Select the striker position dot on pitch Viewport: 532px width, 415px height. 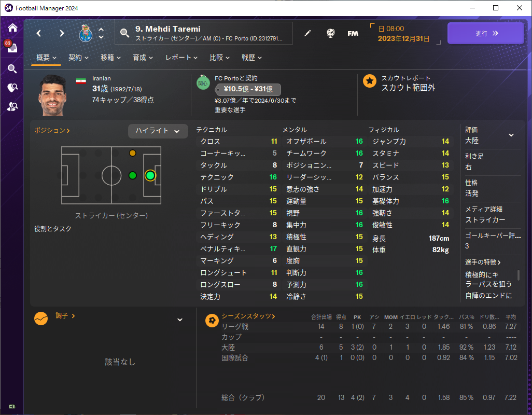pos(150,175)
